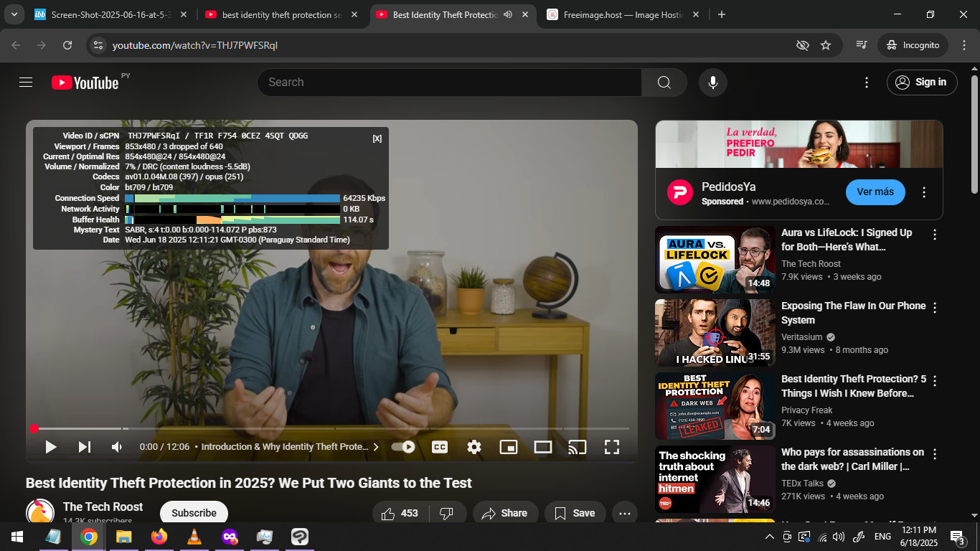980x551 pixels.
Task: Open the notification center icon
Action: (x=958, y=537)
